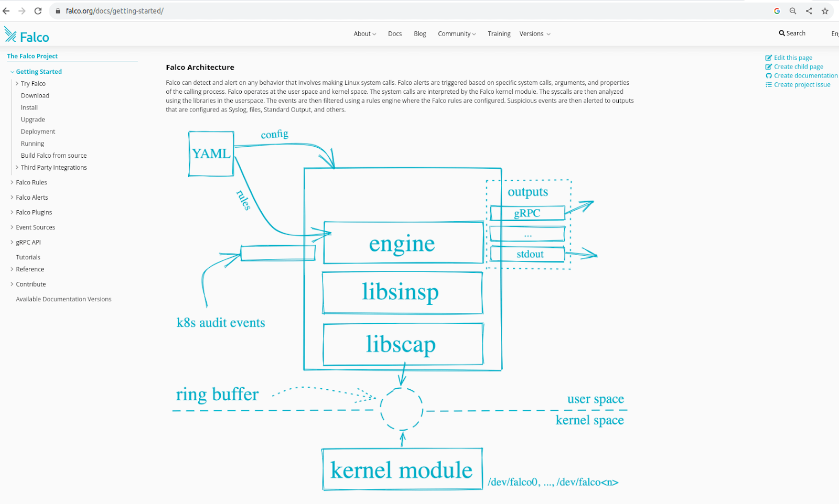Open the Blog nav item

pyautogui.click(x=420, y=34)
